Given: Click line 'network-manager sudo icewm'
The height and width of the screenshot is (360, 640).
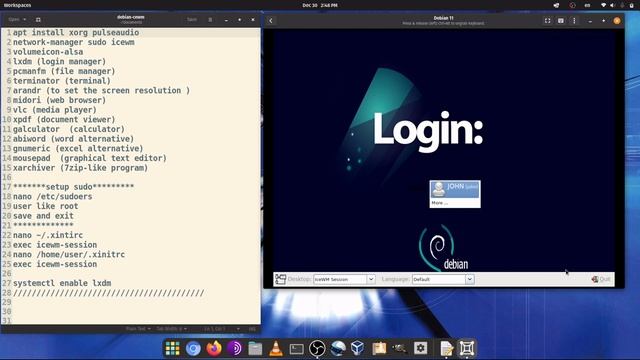Looking at the screenshot, I should (x=73, y=42).
